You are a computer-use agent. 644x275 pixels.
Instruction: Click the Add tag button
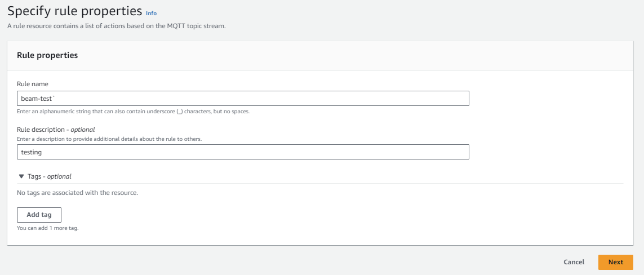tap(39, 215)
